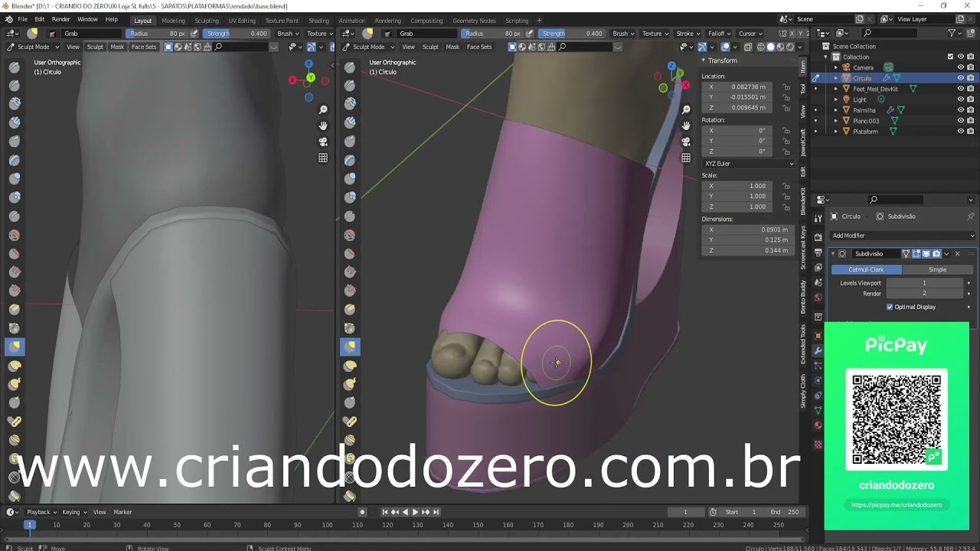Click the Levels Viewport value field

(x=924, y=283)
